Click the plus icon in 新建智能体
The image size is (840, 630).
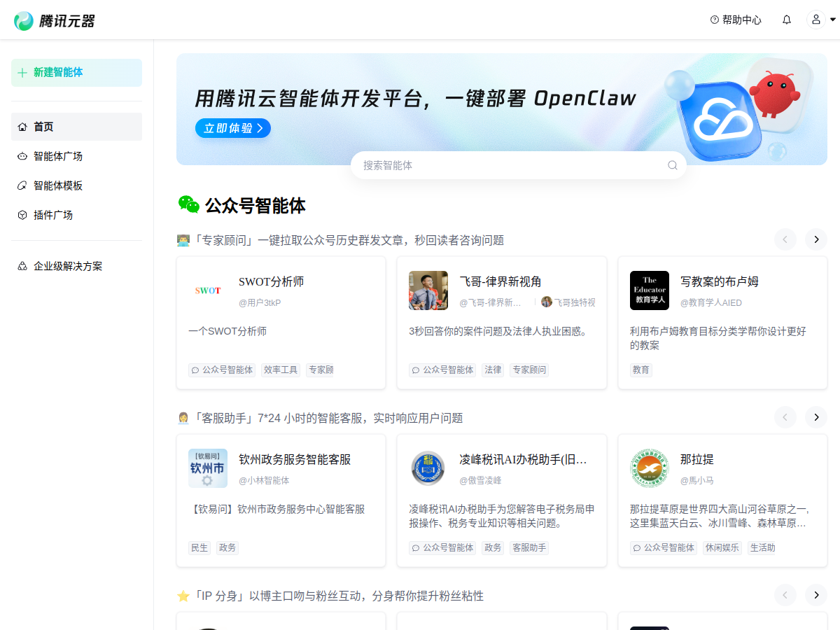pyautogui.click(x=22, y=73)
